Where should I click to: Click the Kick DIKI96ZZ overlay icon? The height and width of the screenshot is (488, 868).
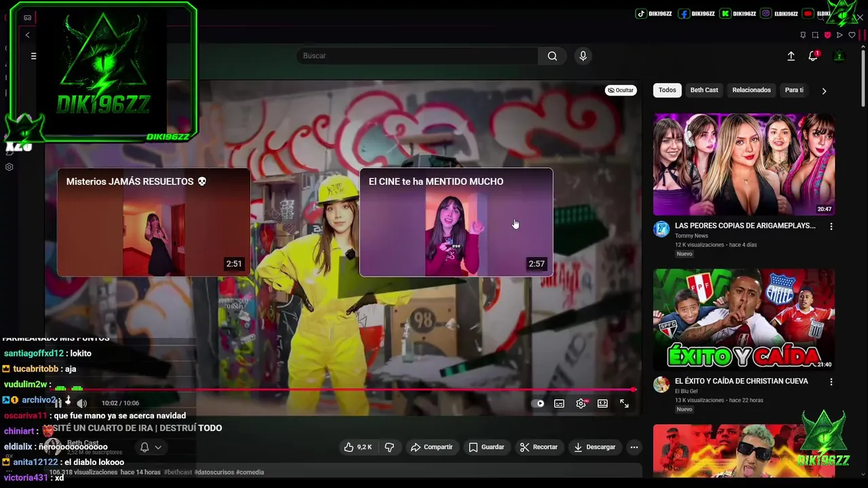coord(726,14)
